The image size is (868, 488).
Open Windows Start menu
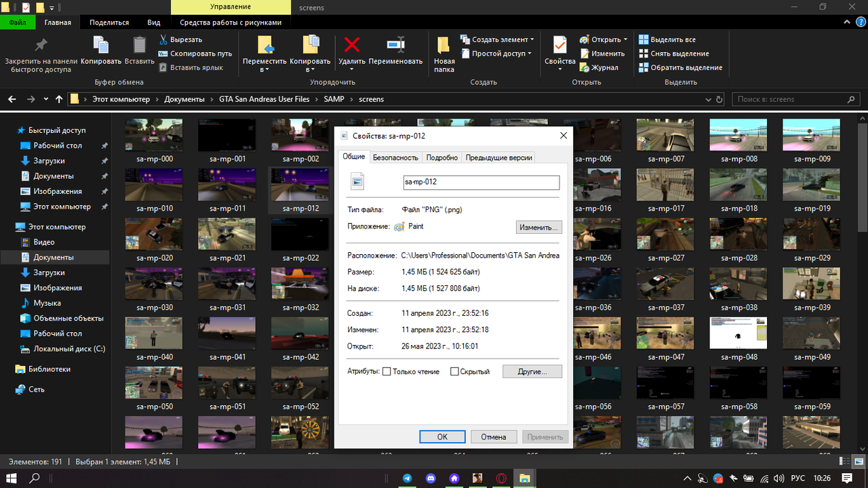pyautogui.click(x=12, y=478)
